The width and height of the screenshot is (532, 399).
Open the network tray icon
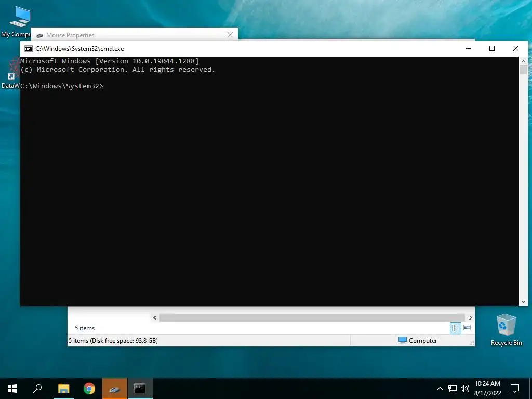(x=453, y=389)
